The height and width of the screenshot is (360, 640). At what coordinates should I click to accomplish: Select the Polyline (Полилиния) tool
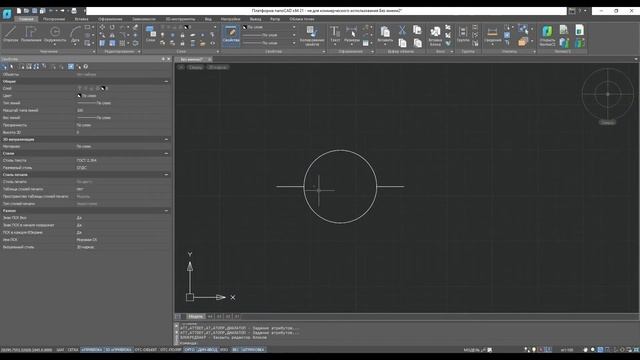coord(31,34)
